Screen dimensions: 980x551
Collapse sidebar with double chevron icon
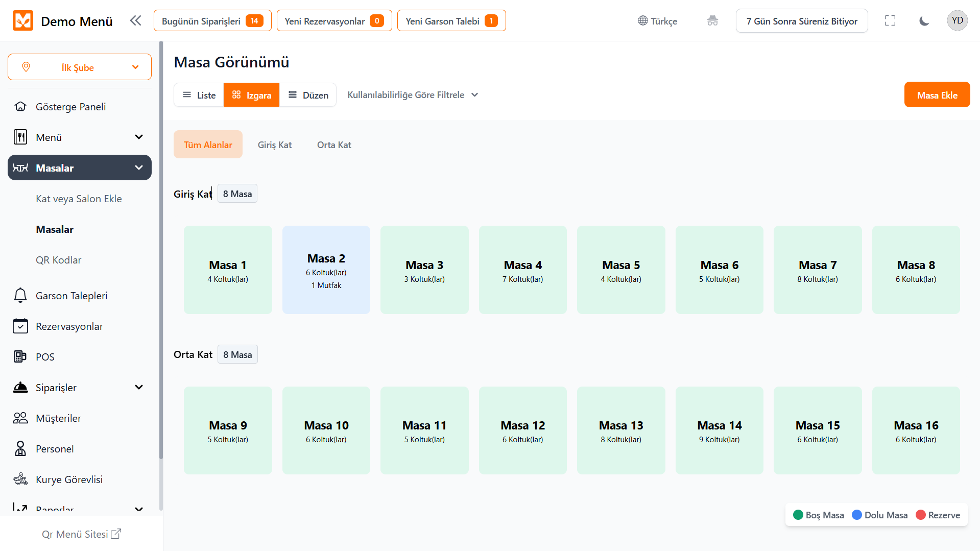click(x=135, y=20)
